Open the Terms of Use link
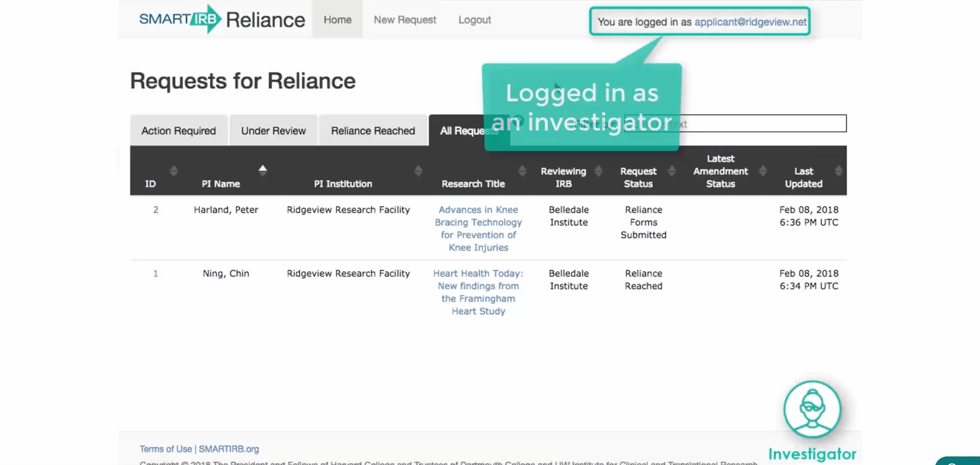This screenshot has width=980, height=465. (166, 449)
